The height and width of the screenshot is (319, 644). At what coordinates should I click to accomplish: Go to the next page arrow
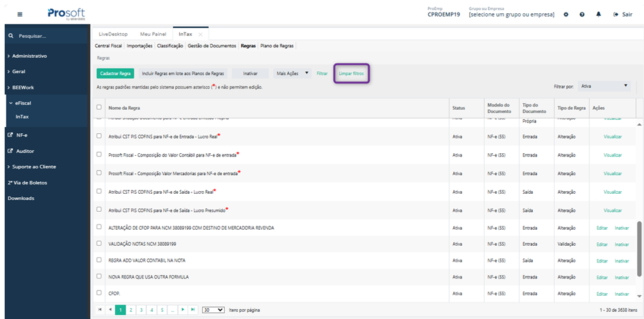pyautogui.click(x=183, y=310)
